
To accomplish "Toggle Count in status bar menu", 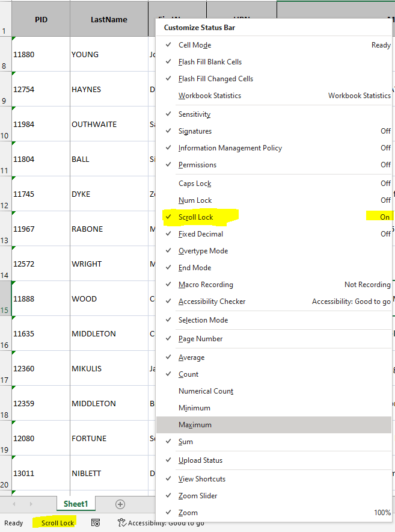I will [x=274, y=374].
